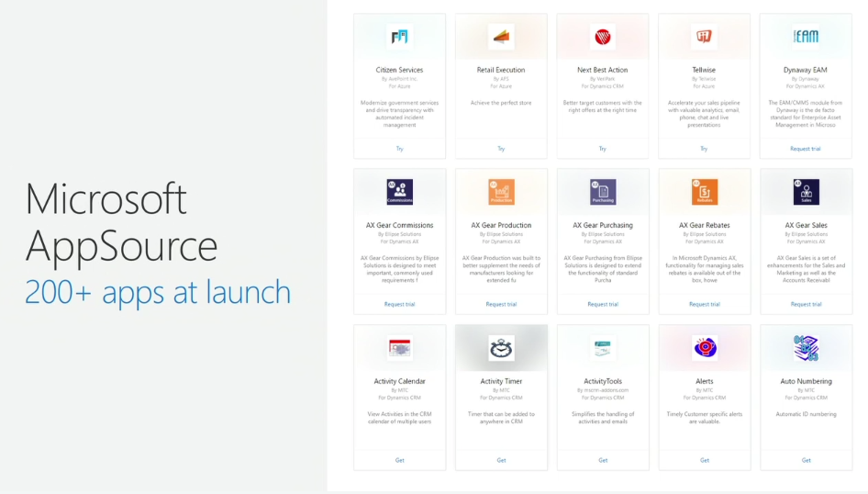Open the Auto Numbering app icon
868x494 pixels.
(806, 348)
